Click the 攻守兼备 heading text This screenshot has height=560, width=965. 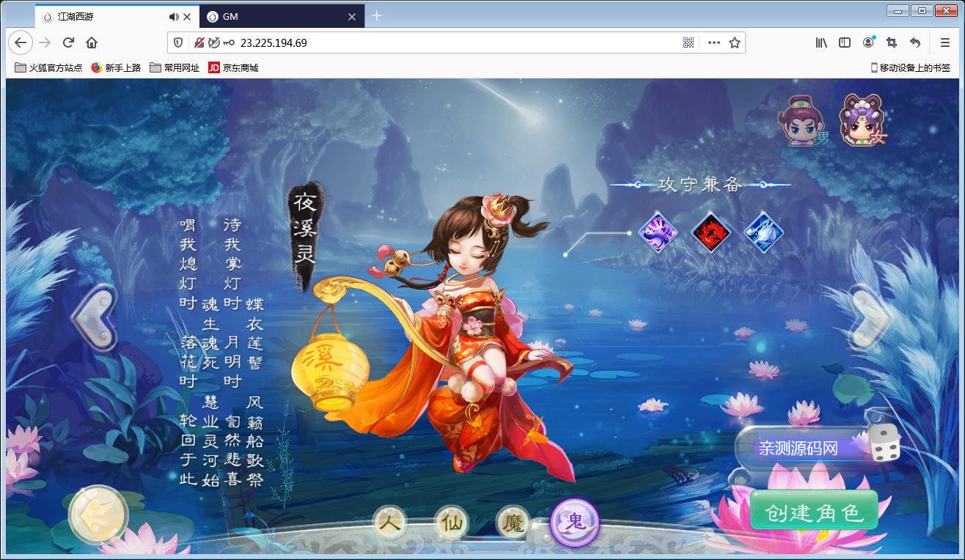700,185
